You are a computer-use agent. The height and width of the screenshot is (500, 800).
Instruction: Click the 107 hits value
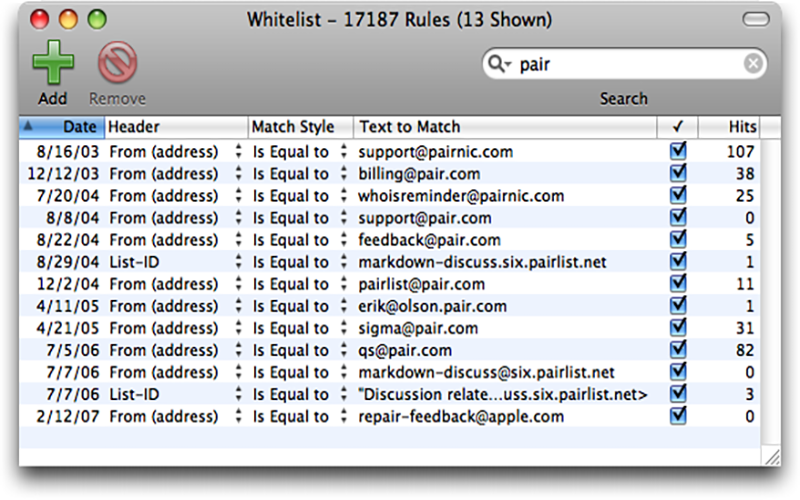pos(740,152)
